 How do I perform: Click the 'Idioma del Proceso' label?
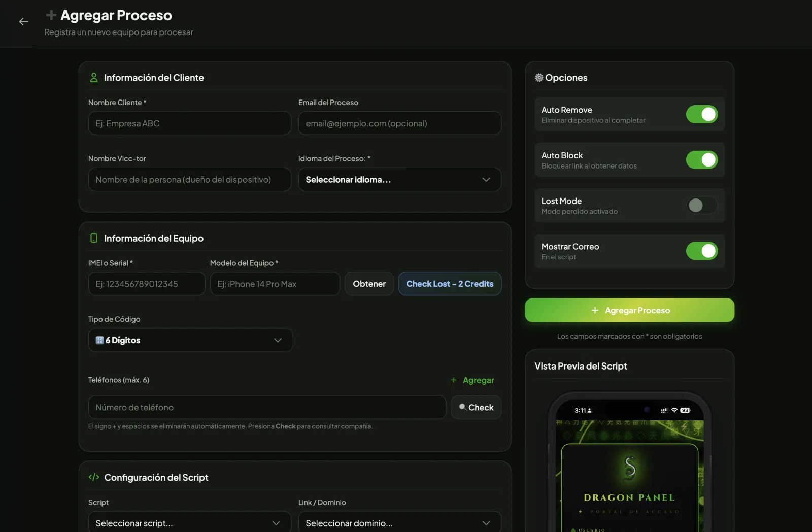[334, 158]
